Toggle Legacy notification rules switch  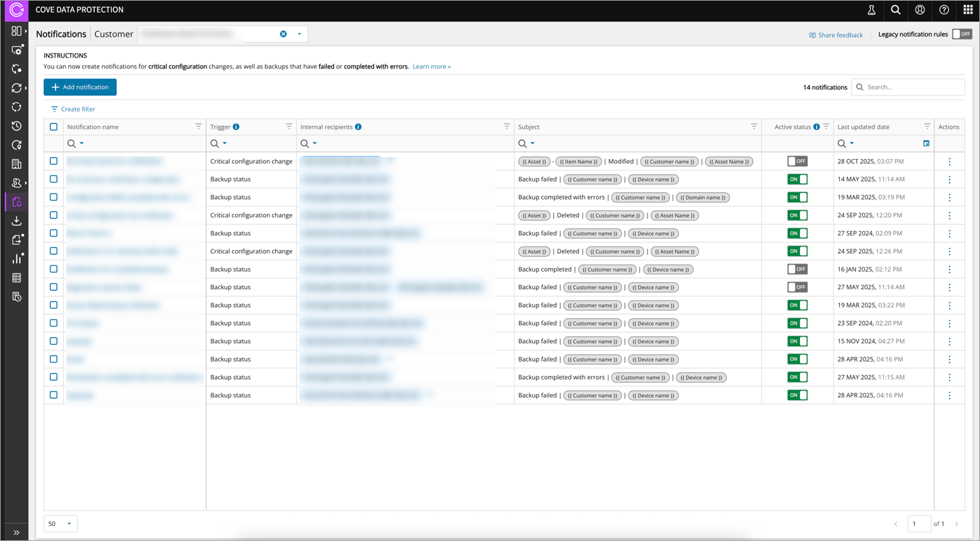pyautogui.click(x=962, y=34)
